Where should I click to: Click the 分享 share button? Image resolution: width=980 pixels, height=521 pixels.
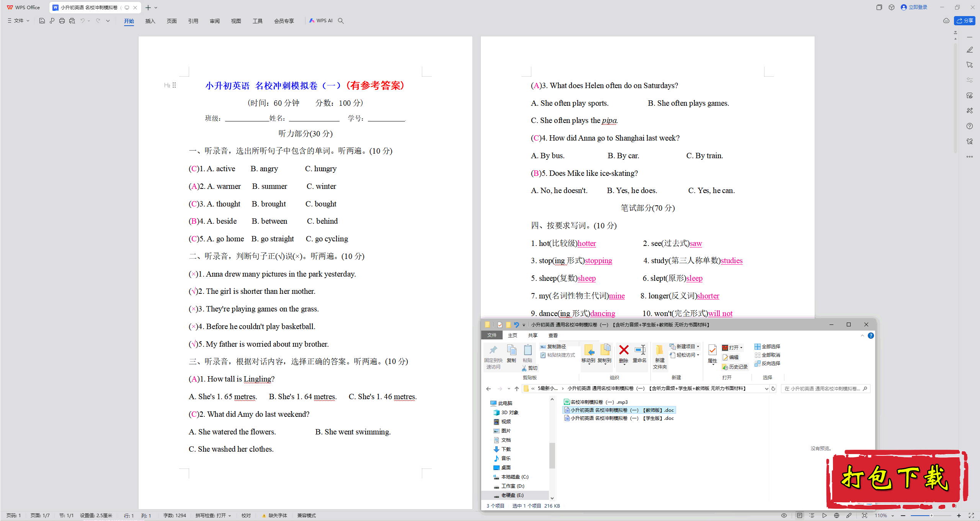[965, 21]
